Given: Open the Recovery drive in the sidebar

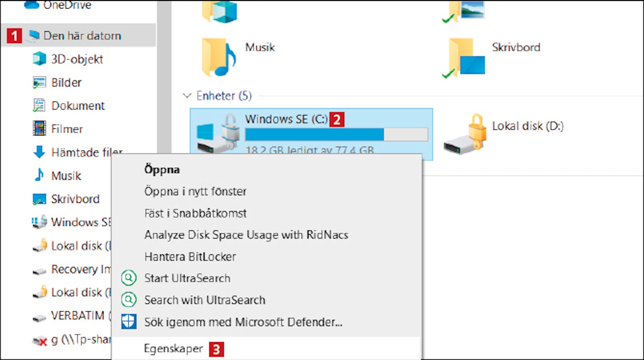Looking at the screenshot, I should pos(71,269).
